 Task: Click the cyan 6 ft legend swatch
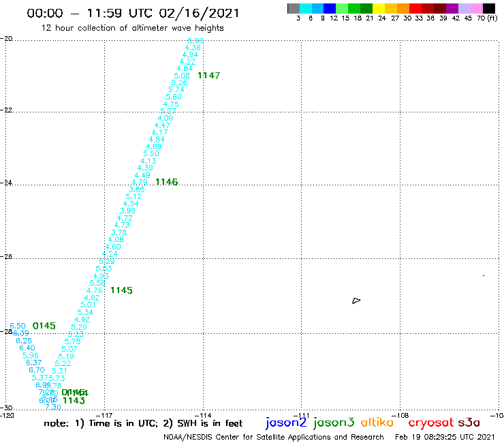pos(306,8)
